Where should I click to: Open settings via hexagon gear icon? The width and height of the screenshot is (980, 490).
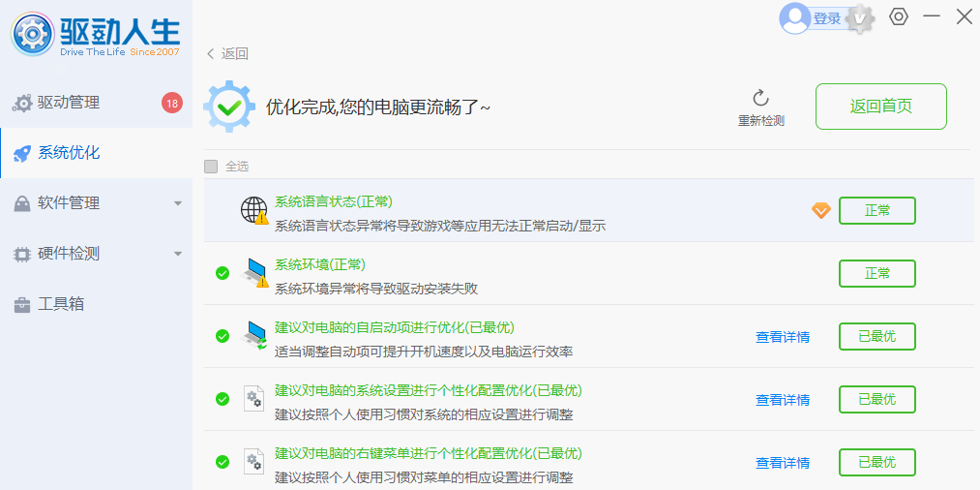point(899,16)
